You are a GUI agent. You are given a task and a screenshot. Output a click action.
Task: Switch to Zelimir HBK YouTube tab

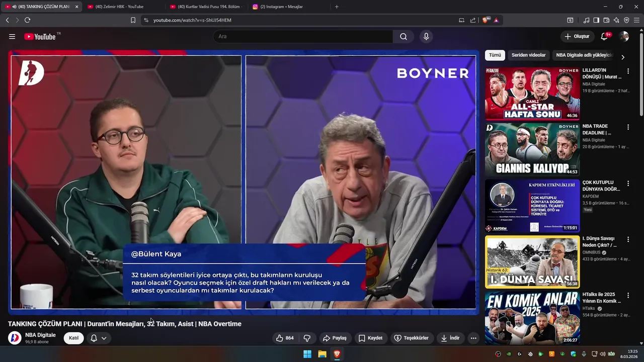(x=123, y=7)
